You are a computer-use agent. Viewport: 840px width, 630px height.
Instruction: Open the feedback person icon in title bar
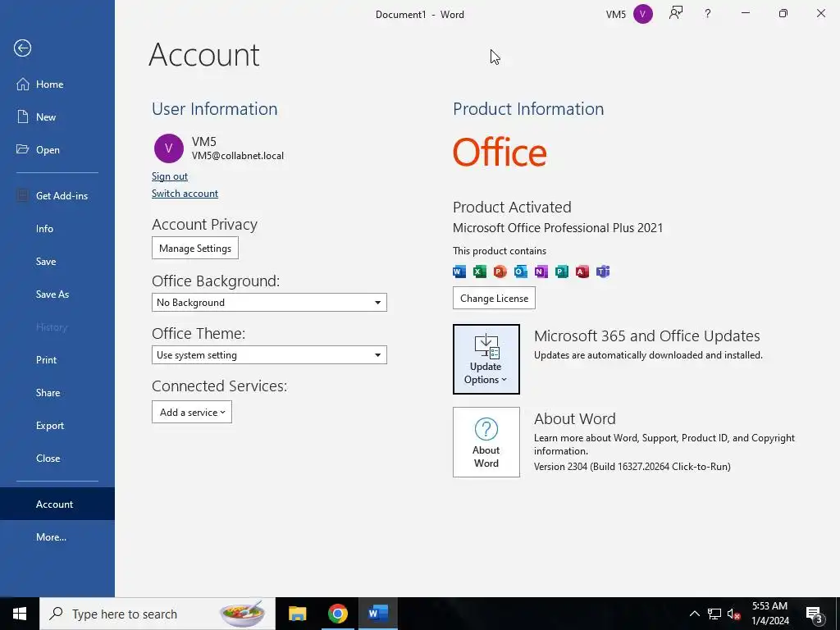676,13
